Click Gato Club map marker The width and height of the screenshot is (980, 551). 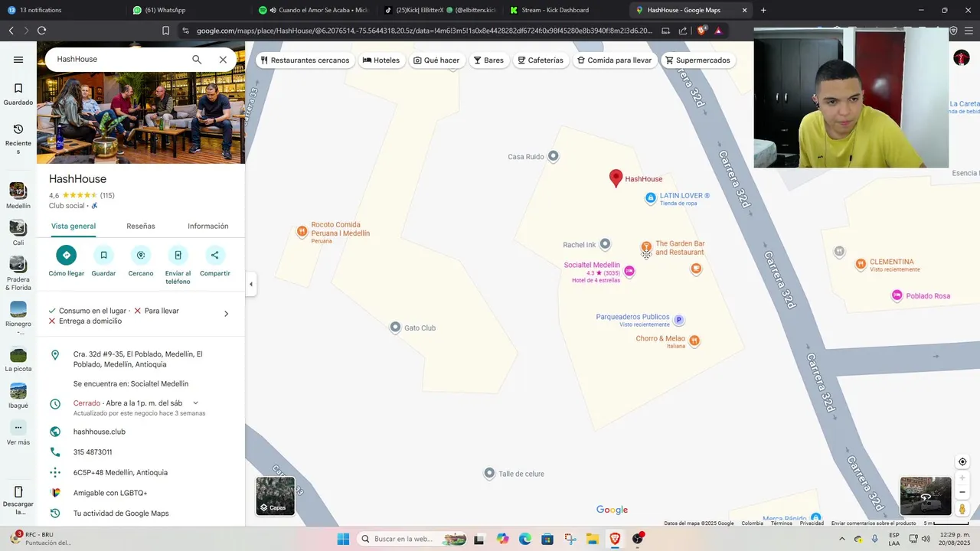point(395,328)
